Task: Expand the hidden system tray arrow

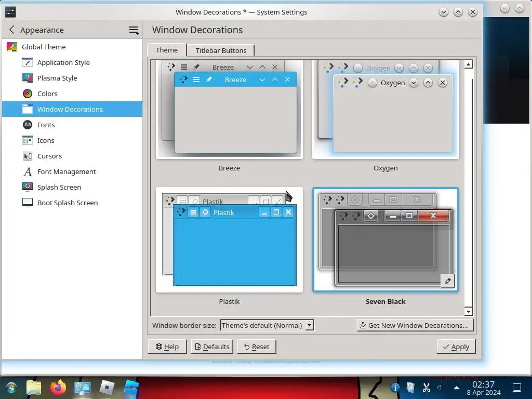Action: click(457, 388)
